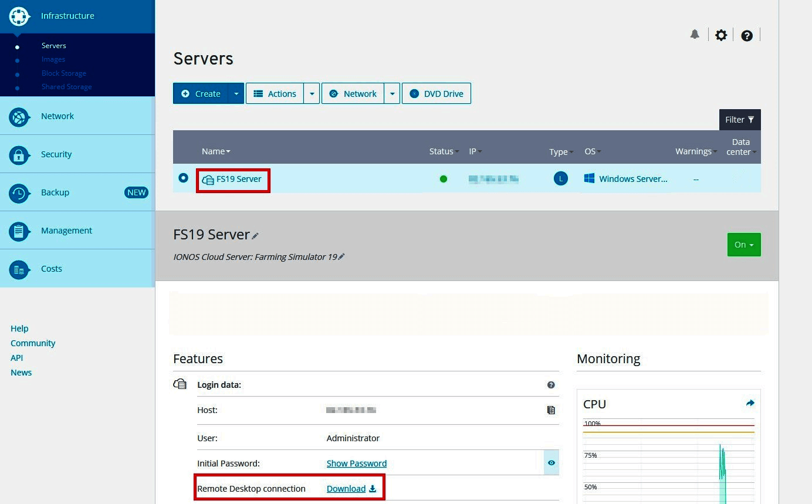Open Block Storage from the sidebar menu
The width and height of the screenshot is (812, 504).
point(64,73)
